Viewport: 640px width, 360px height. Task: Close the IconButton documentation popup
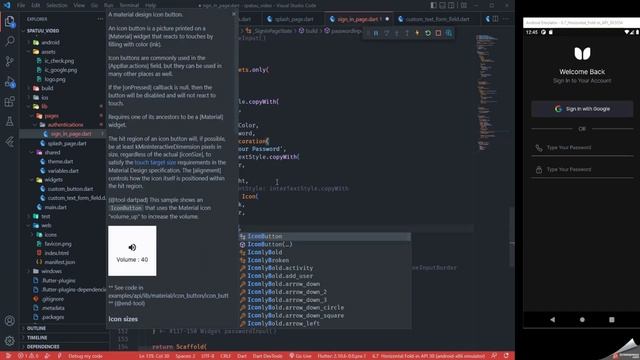(x=234, y=14)
